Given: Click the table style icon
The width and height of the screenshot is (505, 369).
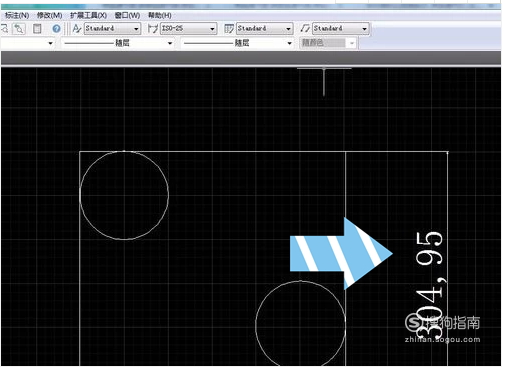Looking at the screenshot, I should click(x=229, y=29).
